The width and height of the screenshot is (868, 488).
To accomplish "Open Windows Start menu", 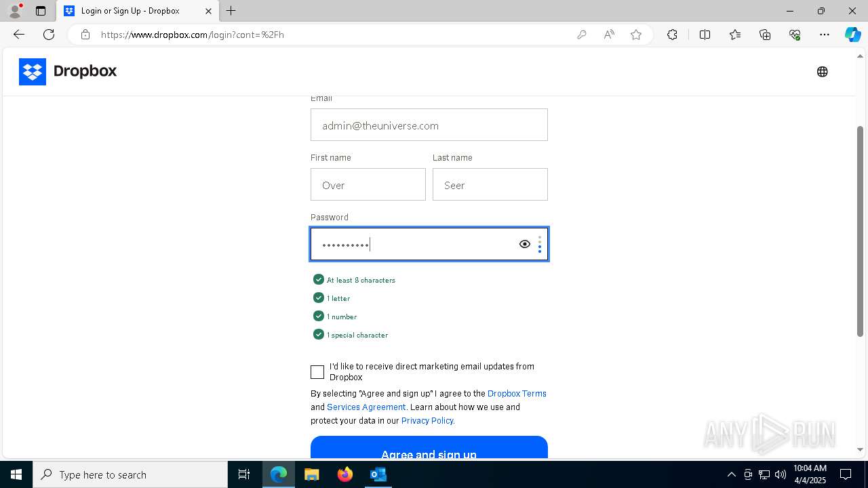I will (16, 474).
